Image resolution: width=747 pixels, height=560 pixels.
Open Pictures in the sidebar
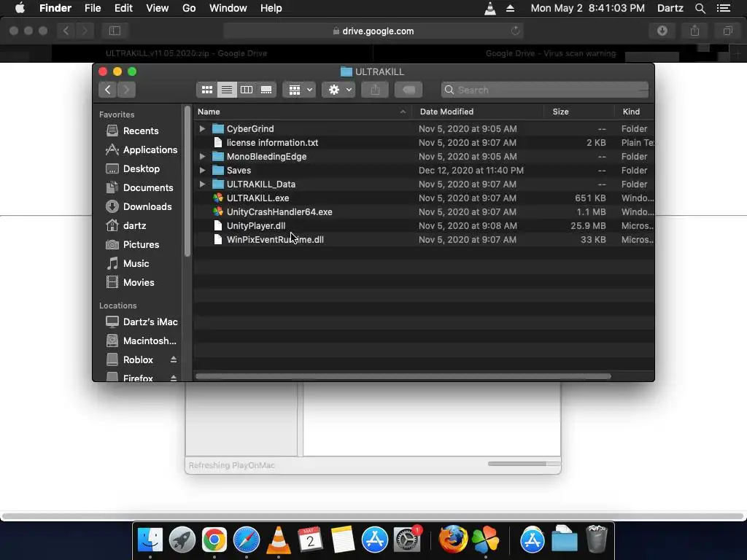141,244
